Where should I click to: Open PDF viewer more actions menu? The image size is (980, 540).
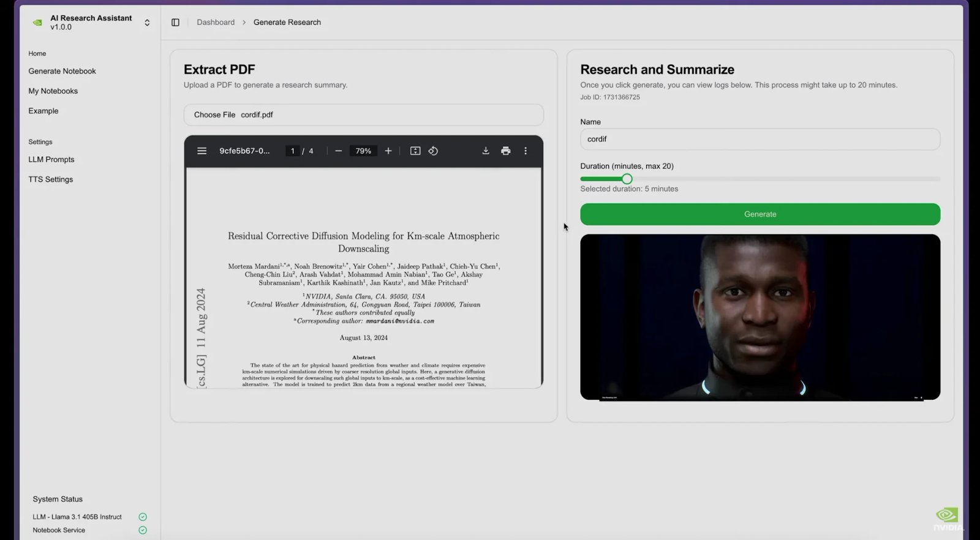click(x=526, y=151)
